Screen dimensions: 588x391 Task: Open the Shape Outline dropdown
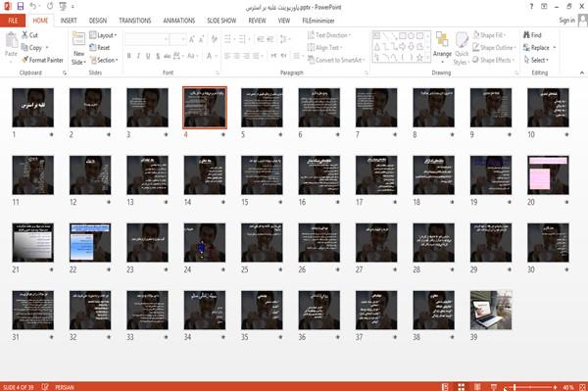(x=494, y=47)
